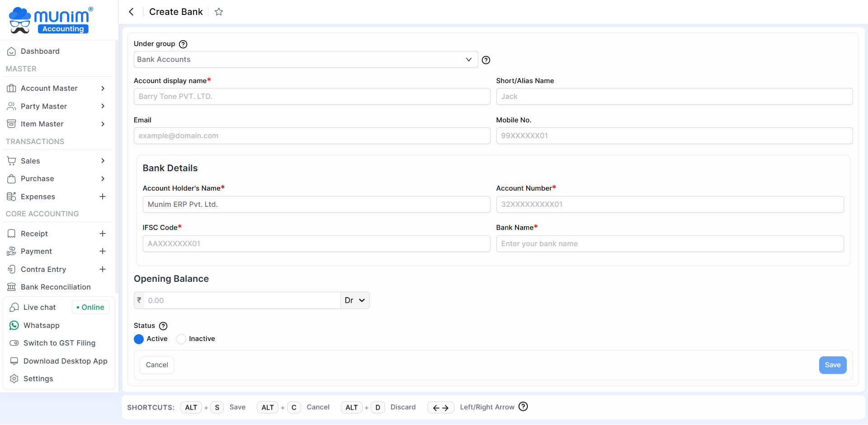Click the Save button
This screenshot has height=425, width=868.
[x=832, y=365]
